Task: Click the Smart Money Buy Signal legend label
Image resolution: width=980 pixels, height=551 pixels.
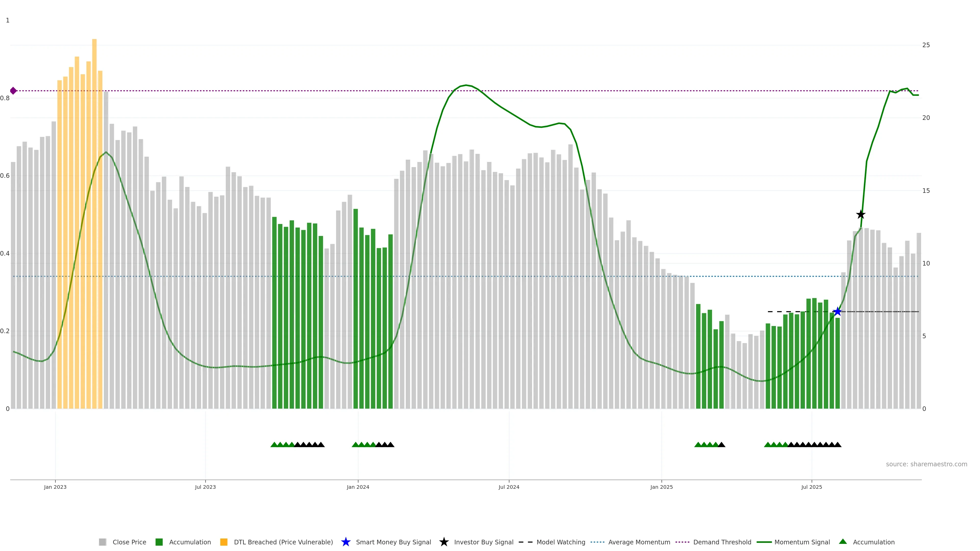Action: pyautogui.click(x=393, y=542)
